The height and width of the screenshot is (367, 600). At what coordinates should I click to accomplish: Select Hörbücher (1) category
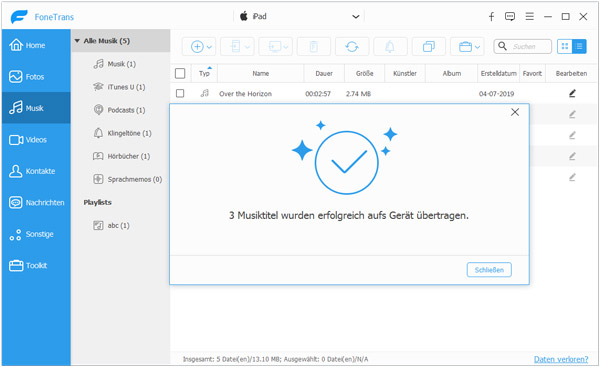pos(121,156)
